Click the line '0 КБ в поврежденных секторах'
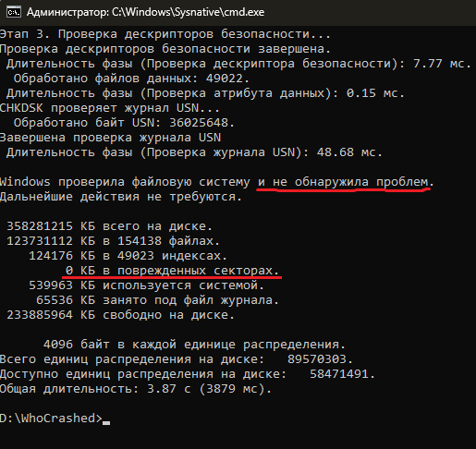The height and width of the screenshot is (449, 476). pyautogui.click(x=172, y=271)
